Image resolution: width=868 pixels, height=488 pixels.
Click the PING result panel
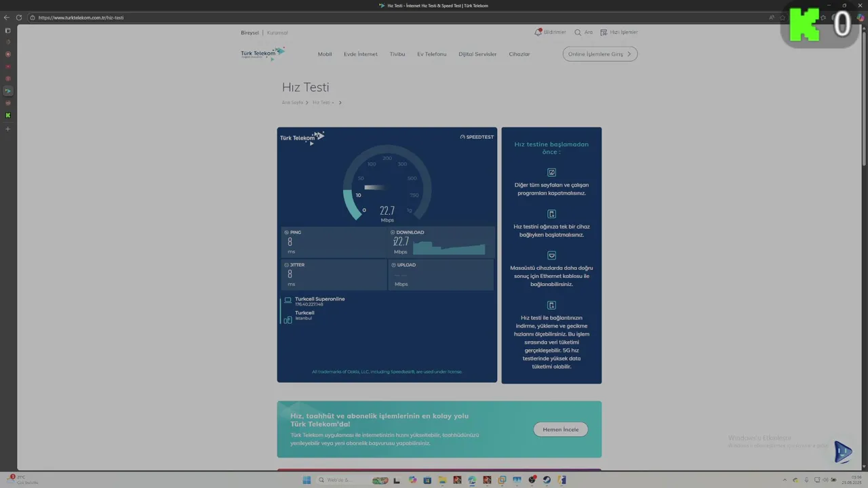334,242
